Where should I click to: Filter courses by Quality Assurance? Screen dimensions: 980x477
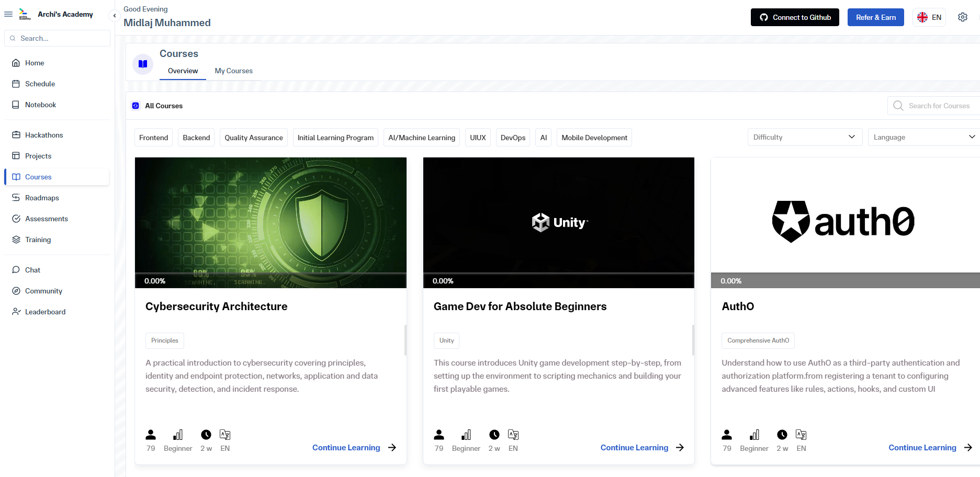coord(254,138)
